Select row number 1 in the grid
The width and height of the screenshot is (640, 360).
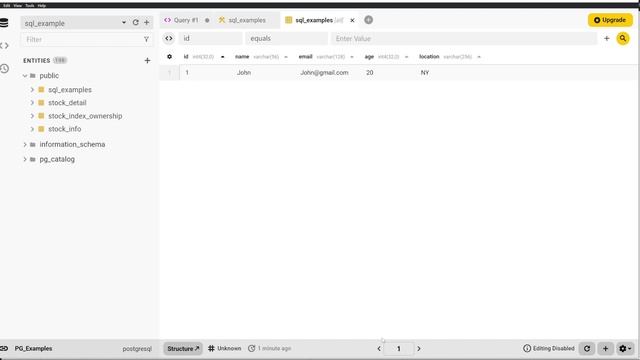[169, 73]
